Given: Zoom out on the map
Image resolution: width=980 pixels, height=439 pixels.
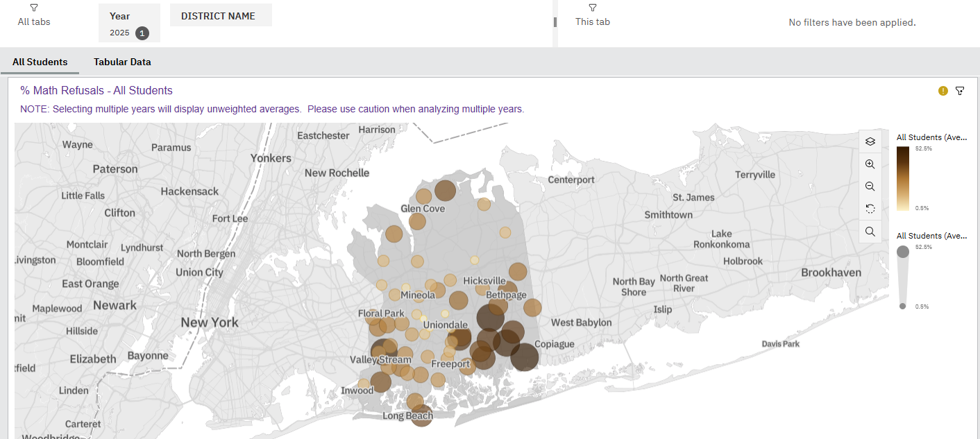Looking at the screenshot, I should pos(870,187).
